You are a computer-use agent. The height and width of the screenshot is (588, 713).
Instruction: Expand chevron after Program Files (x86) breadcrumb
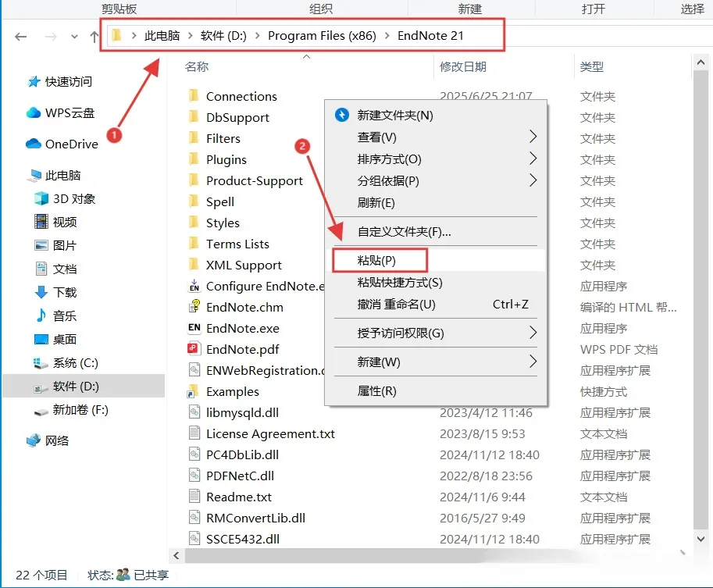pos(387,35)
